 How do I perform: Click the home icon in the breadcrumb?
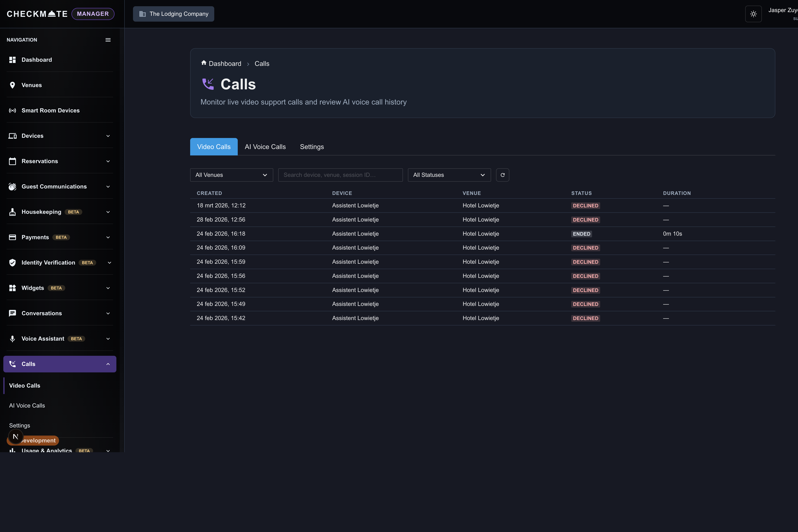point(204,63)
